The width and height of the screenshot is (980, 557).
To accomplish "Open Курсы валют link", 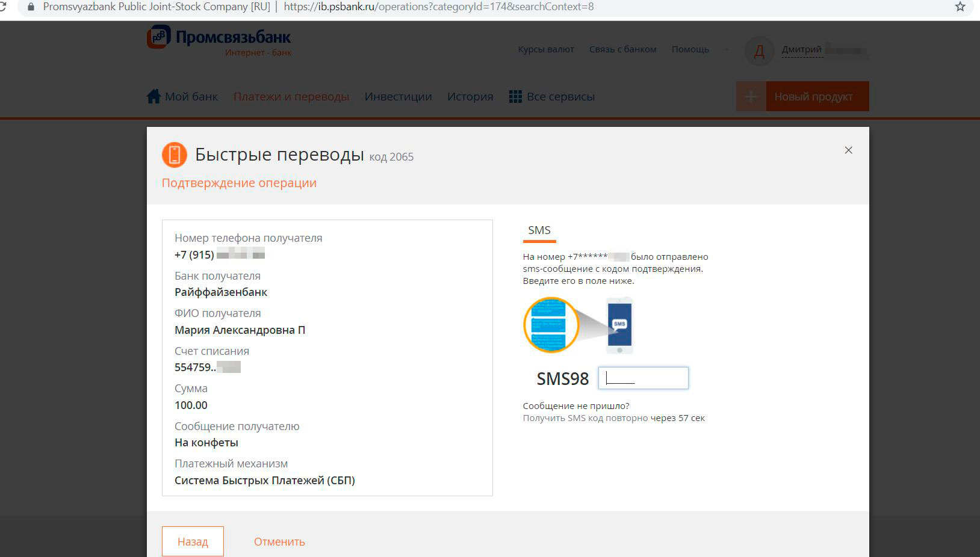I will (x=546, y=49).
